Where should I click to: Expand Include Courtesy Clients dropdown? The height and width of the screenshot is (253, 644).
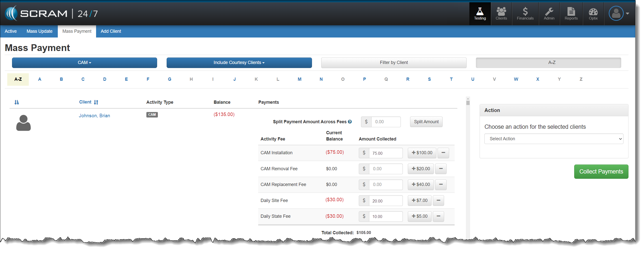(x=239, y=62)
